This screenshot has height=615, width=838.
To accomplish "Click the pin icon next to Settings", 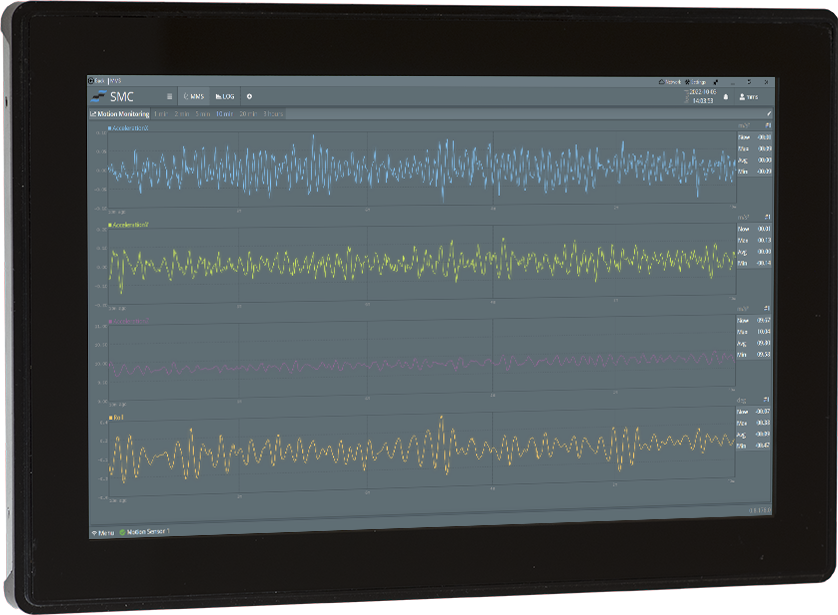I will (x=716, y=82).
